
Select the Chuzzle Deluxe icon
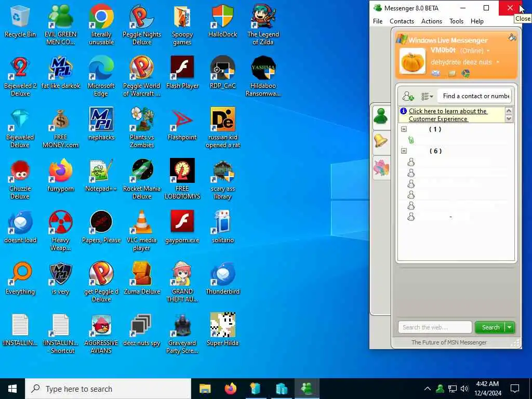coord(20,179)
